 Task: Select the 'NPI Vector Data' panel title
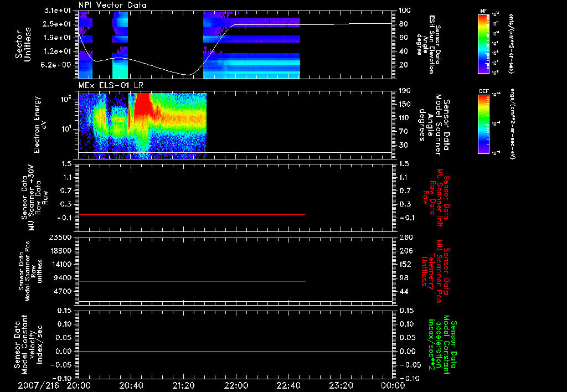pyautogui.click(x=112, y=5)
